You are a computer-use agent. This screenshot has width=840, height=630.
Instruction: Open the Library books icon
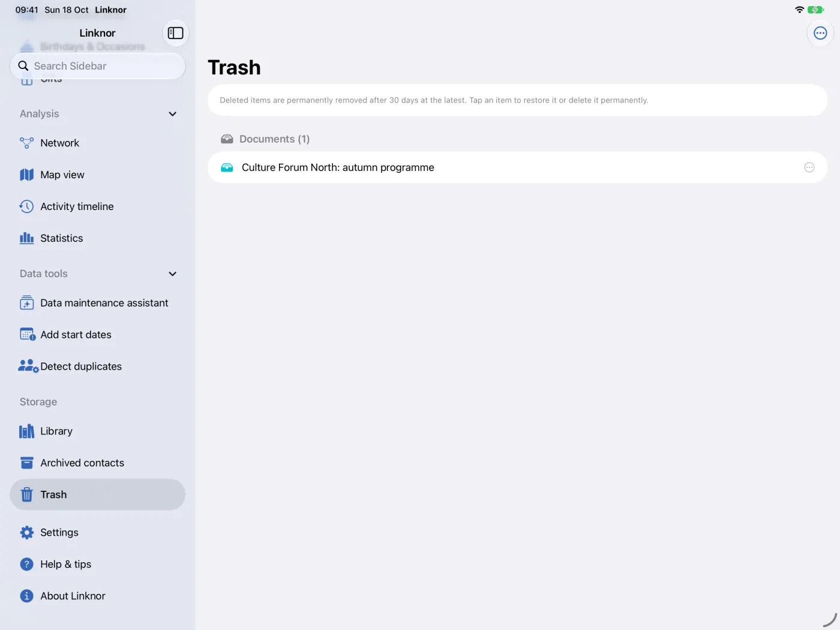pyautogui.click(x=26, y=431)
